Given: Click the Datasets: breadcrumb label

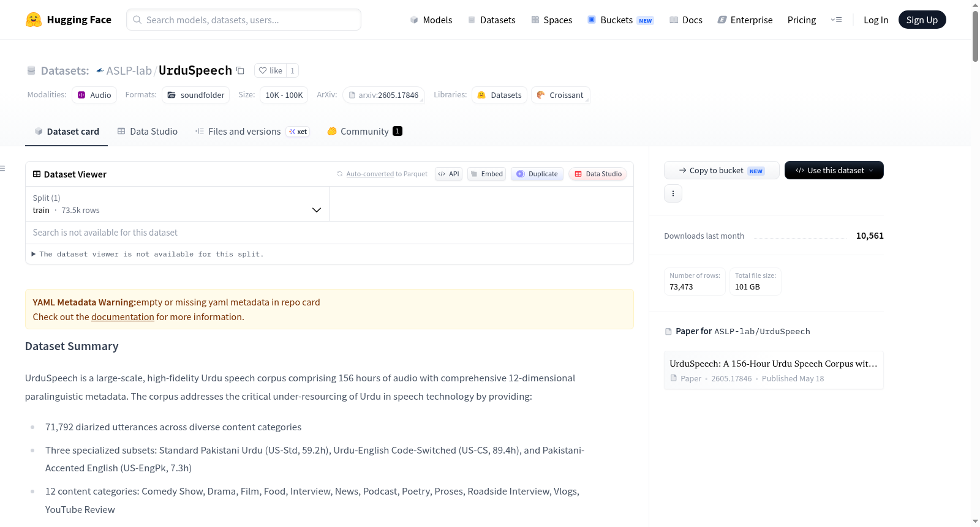Looking at the screenshot, I should click(x=64, y=70).
